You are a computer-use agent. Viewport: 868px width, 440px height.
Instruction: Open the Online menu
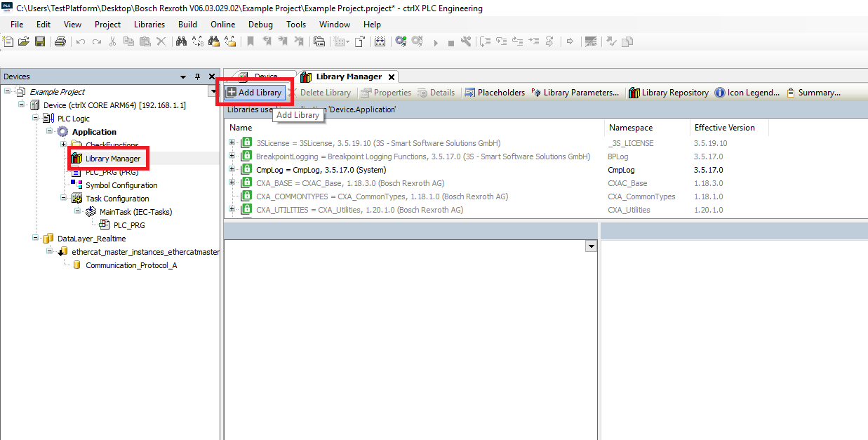coord(222,24)
